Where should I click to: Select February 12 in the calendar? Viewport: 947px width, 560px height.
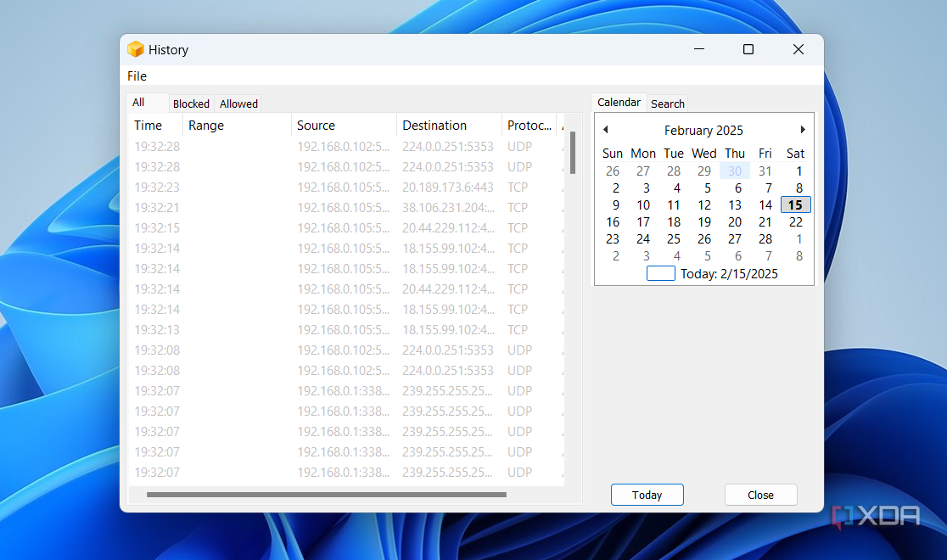704,205
